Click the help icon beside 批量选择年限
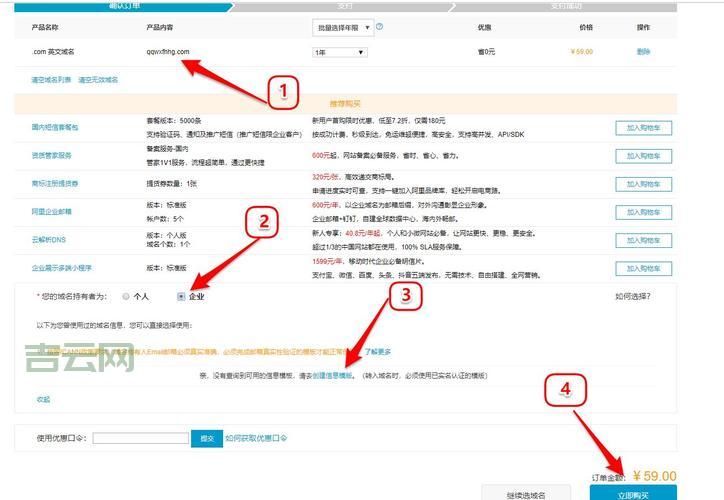The image size is (724, 500). pyautogui.click(x=380, y=27)
